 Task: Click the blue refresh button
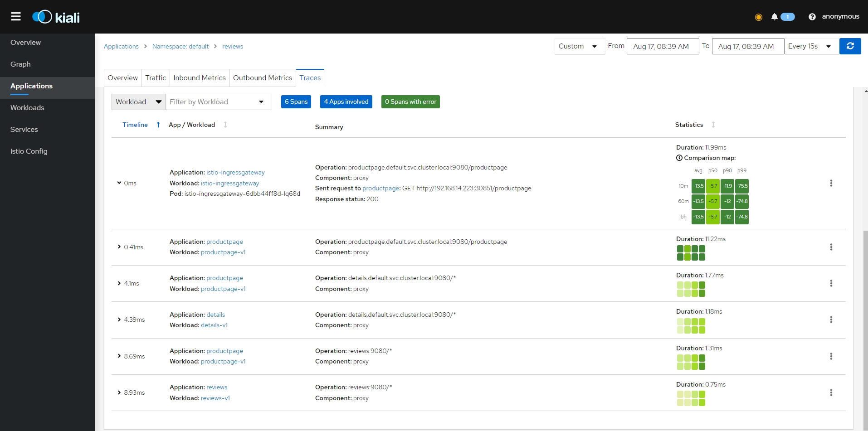[850, 46]
